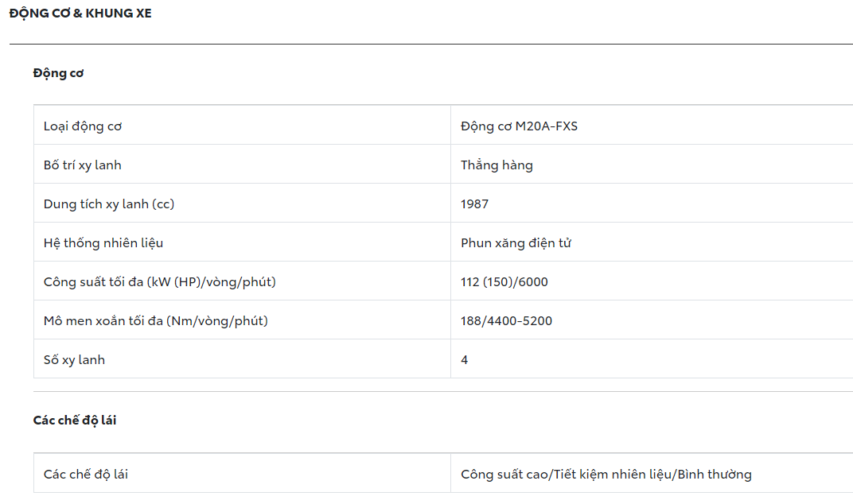This screenshot has width=853, height=504.
Task: Click the Công suất cao/Tiết kiệm nhiên liệu/Bình thường value
Action: [x=606, y=474]
